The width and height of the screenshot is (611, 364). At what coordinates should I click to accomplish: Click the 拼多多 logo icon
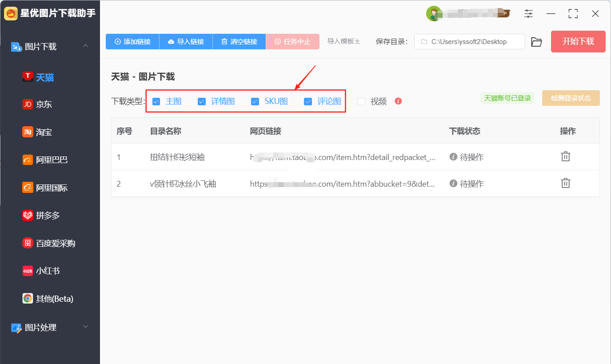tap(28, 216)
